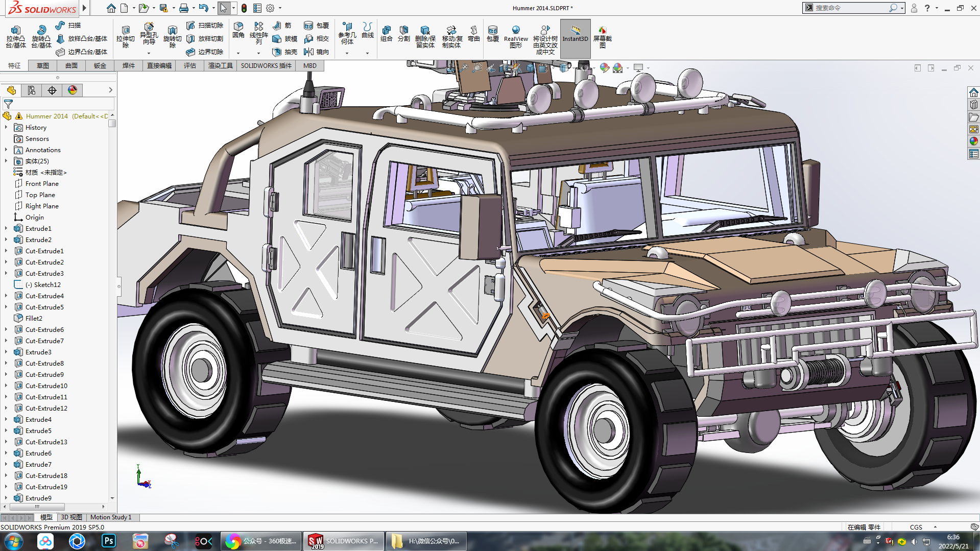Switch to the 钣金 (Sheet Metal) ribbon tab
Viewport: 980px width, 551px height.
[100, 66]
